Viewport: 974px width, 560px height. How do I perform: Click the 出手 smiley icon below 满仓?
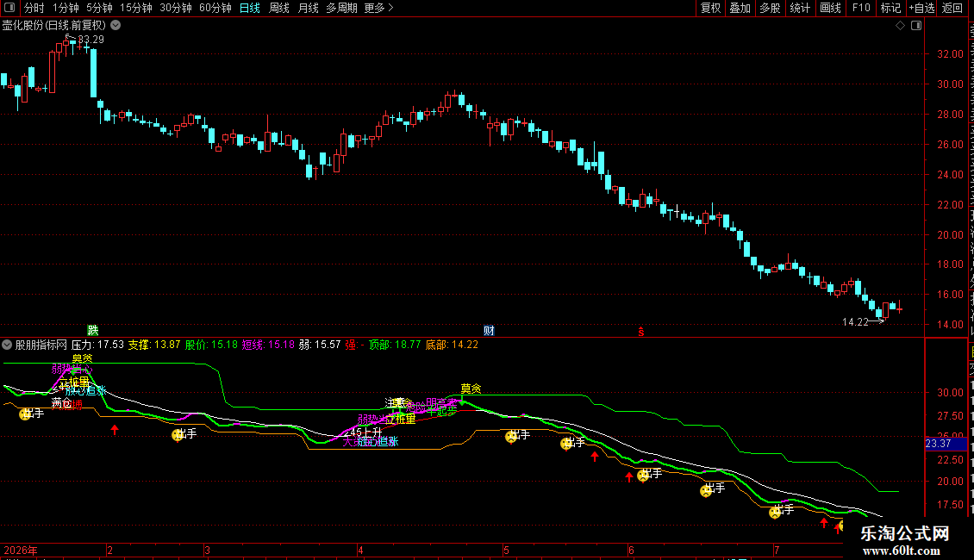(25, 414)
